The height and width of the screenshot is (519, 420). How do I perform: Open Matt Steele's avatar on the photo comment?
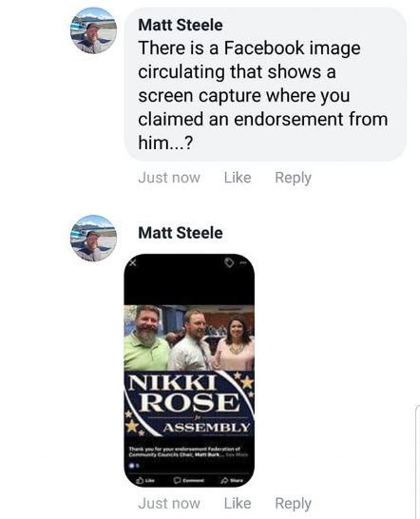93,239
